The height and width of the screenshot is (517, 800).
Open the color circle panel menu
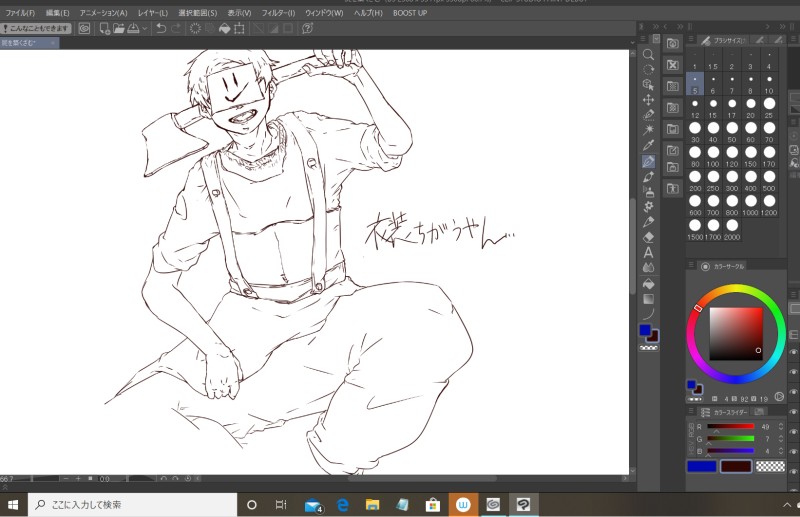[693, 266]
